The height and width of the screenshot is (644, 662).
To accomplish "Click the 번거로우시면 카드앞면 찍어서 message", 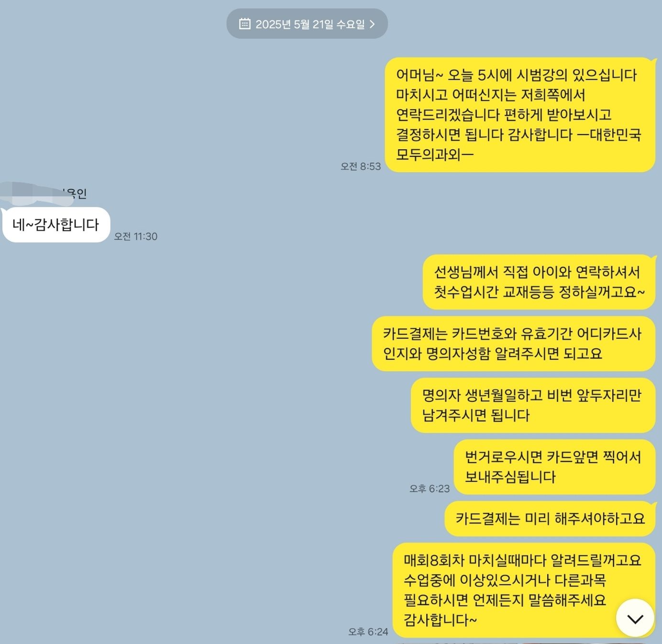I will (x=554, y=467).
